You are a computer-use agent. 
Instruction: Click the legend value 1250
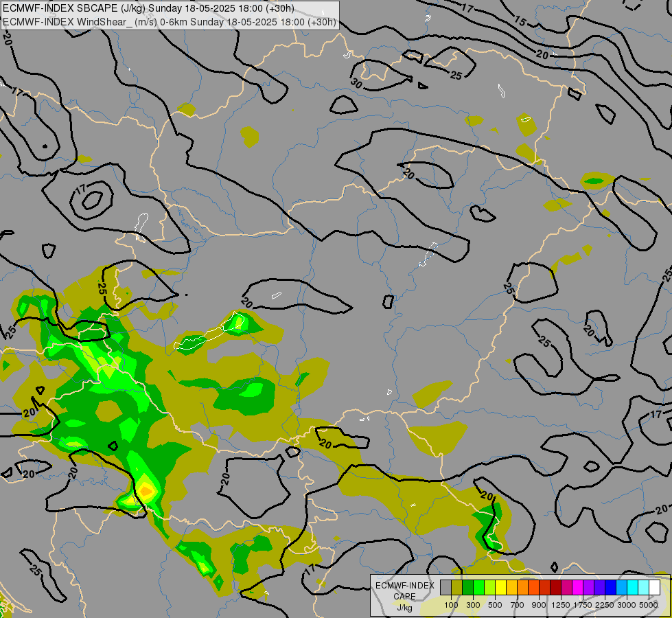pos(561,605)
